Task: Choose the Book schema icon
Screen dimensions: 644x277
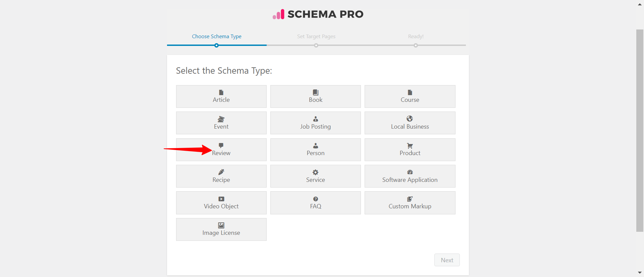Action: pos(316,92)
